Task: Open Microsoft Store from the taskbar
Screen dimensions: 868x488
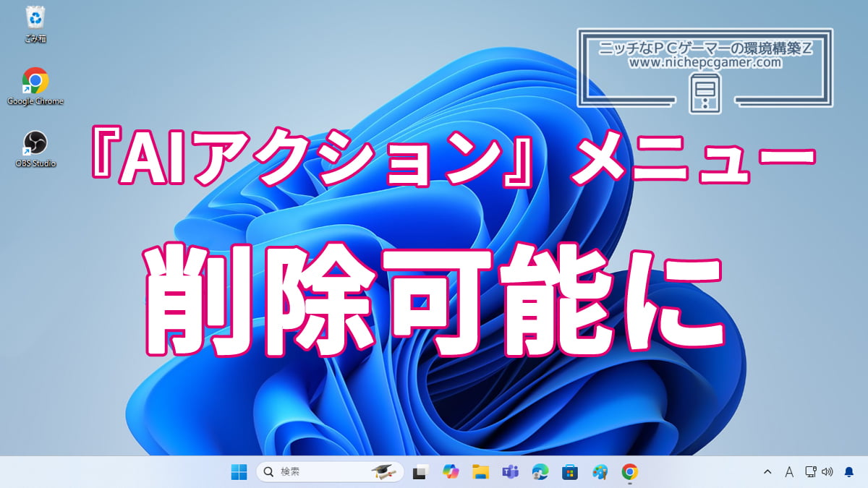Action: 570,472
